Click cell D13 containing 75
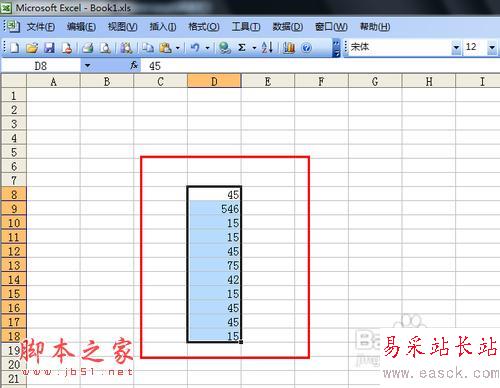Viewport: 500px width, 388px height. tap(214, 265)
